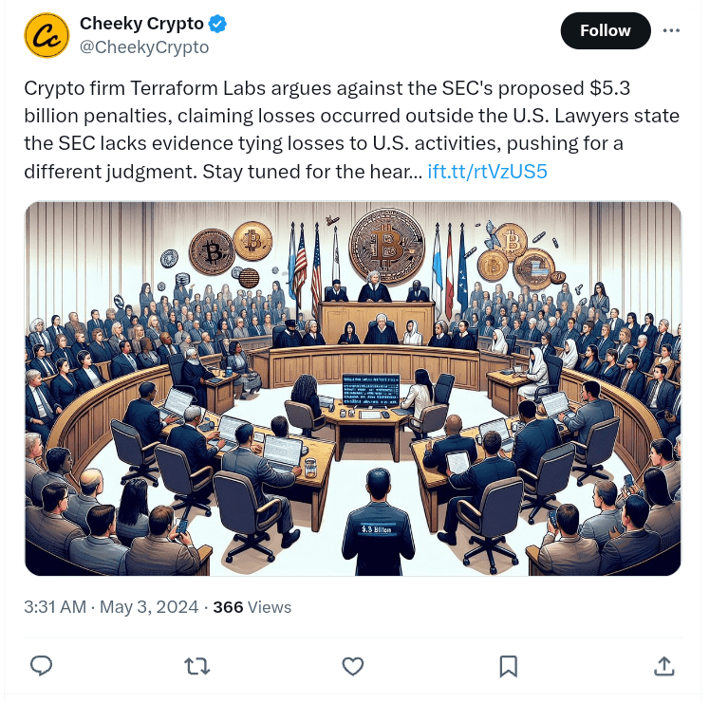Click the computer monitor in courtroom image
Screen dimensions: 728x702
370,389
